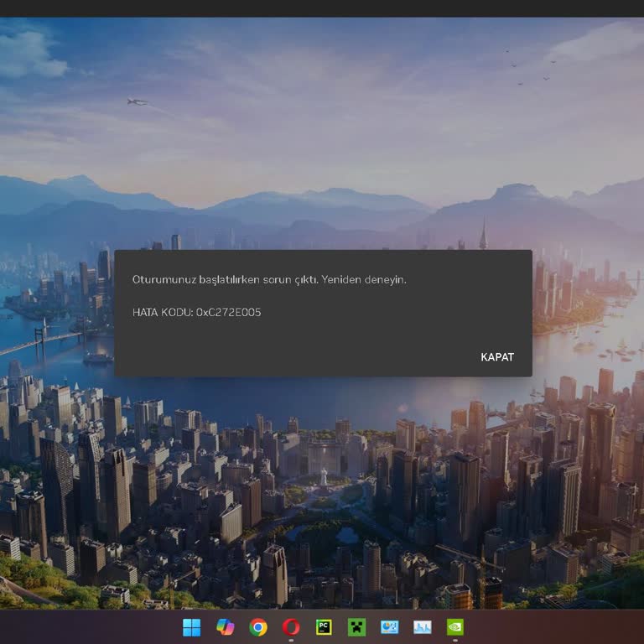
Task: Open the Task Manager graph icon
Action: click(423, 627)
